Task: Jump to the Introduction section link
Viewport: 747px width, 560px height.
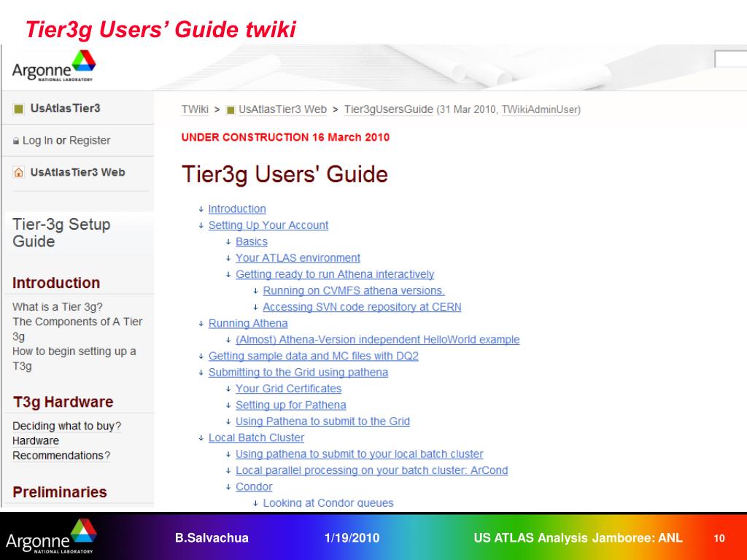Action: [x=237, y=209]
